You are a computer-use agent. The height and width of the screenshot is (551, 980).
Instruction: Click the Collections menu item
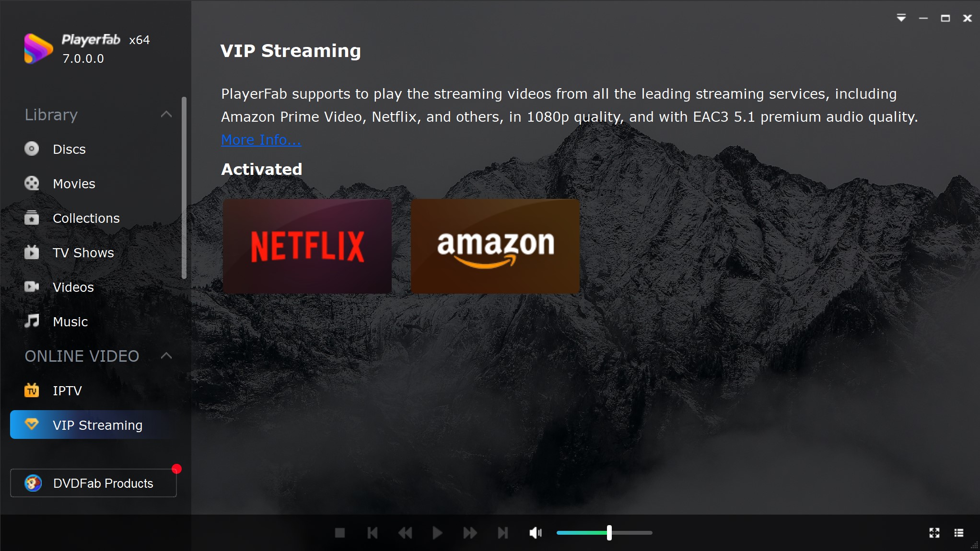(86, 218)
